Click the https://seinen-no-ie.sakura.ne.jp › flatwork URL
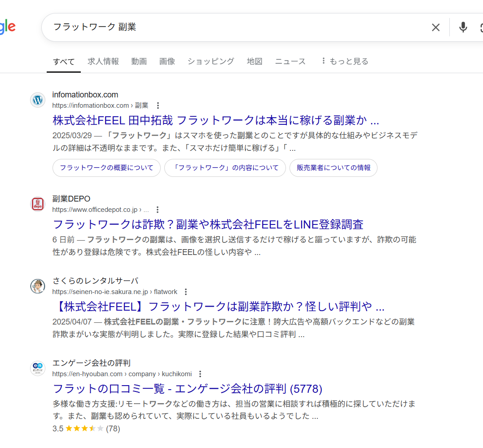The width and height of the screenshot is (483, 448). (x=114, y=291)
